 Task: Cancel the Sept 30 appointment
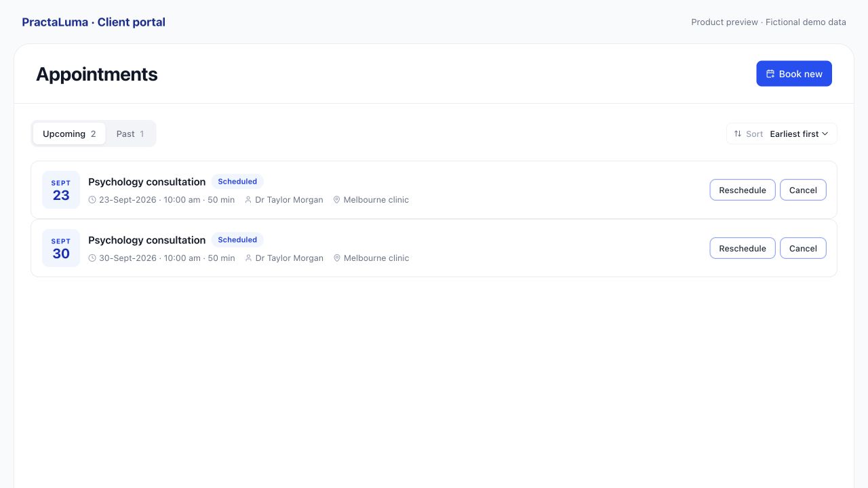[x=803, y=248]
